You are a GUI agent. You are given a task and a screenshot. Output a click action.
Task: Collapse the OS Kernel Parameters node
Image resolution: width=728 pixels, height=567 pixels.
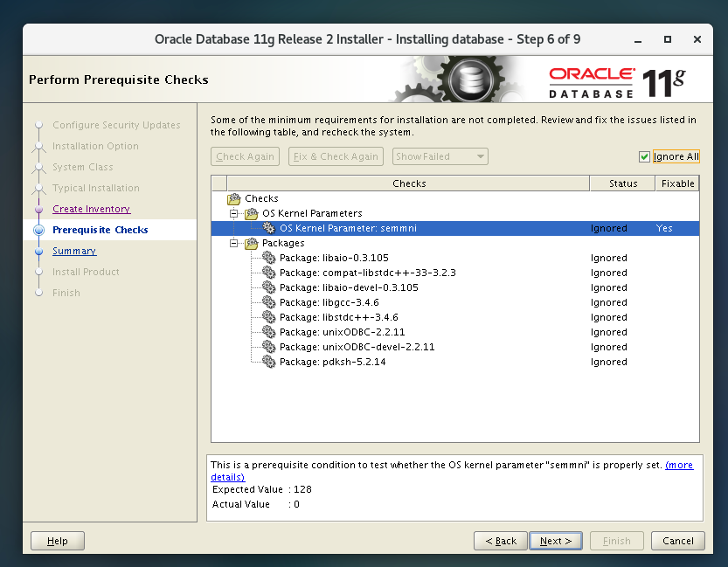[234, 213]
